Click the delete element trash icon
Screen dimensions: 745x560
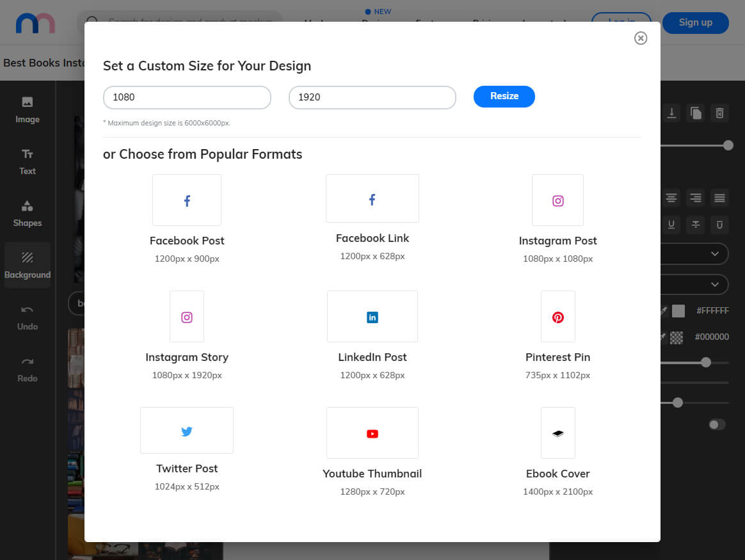click(720, 113)
